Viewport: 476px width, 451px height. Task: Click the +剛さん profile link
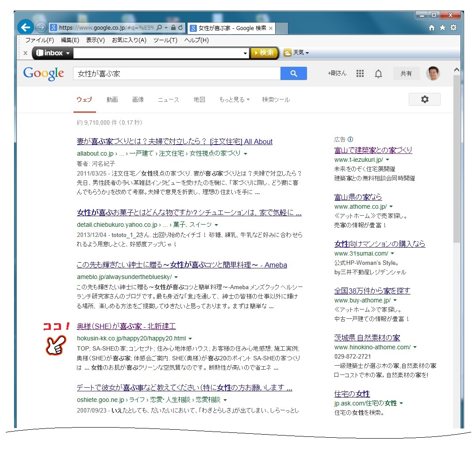point(337,73)
